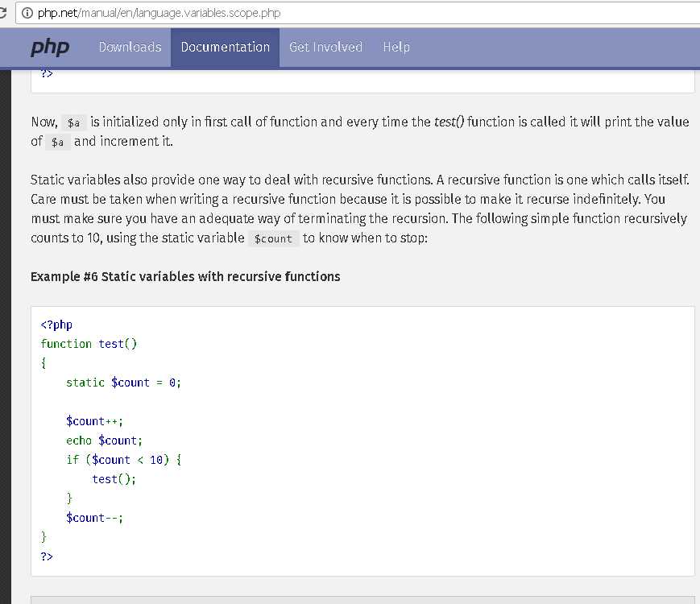Click the "echo $count;" code line
This screenshot has height=604, width=700.
[x=104, y=441]
